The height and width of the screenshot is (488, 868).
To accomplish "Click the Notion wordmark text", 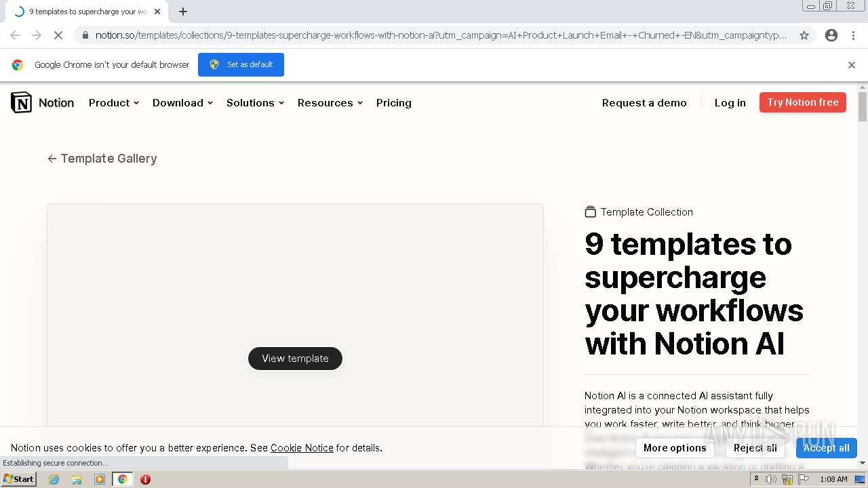I will click(x=56, y=103).
